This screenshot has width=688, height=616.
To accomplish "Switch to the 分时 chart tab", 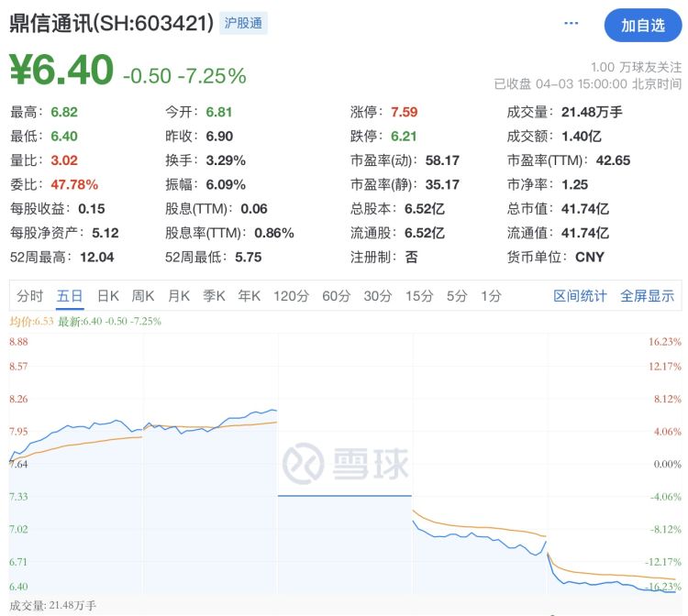I will pyautogui.click(x=30, y=296).
